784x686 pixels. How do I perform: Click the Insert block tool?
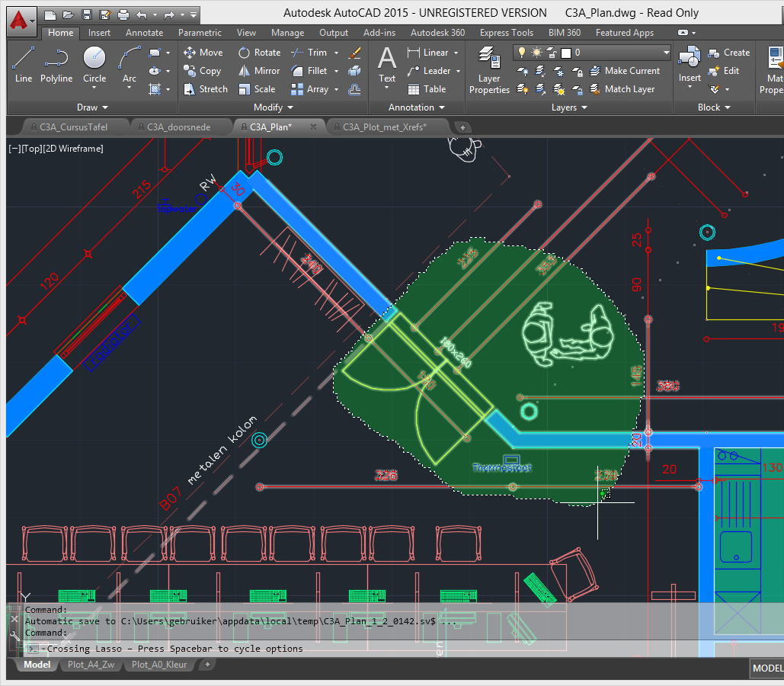[x=690, y=65]
